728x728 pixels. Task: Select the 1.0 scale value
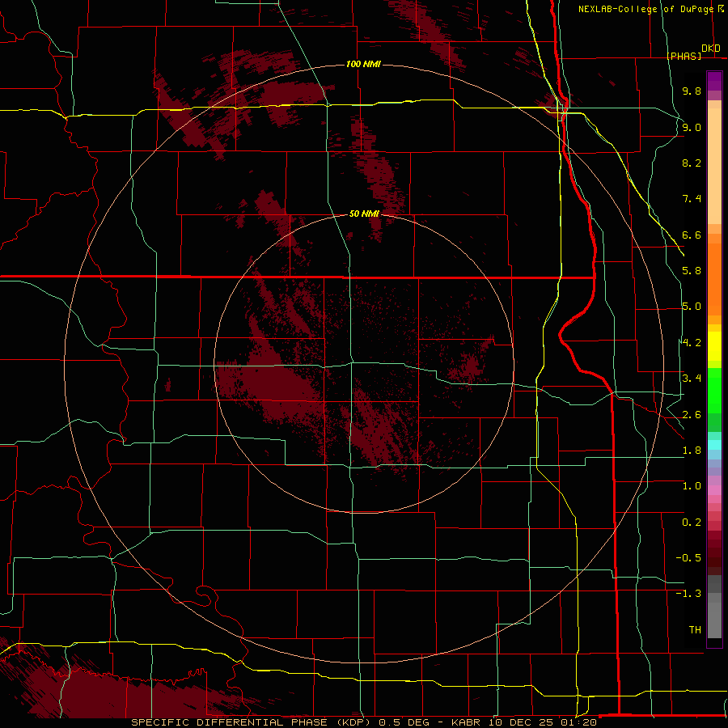pos(692,486)
